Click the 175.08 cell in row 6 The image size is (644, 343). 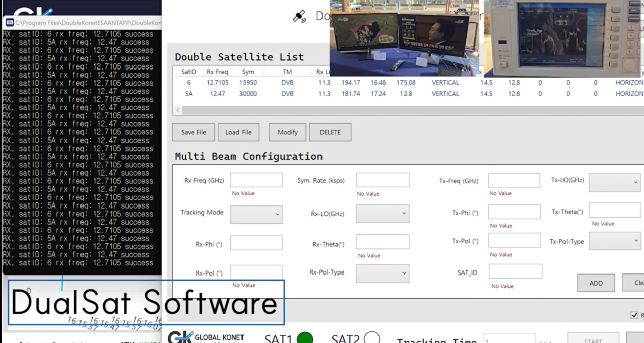(x=406, y=83)
